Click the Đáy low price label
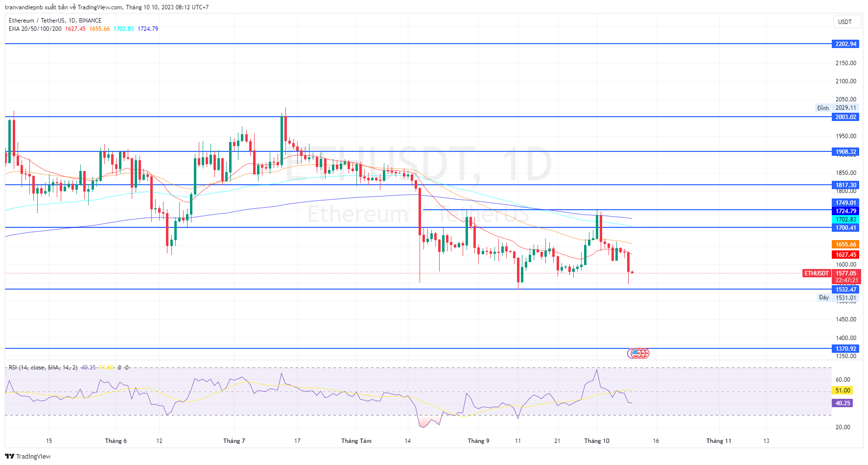The width and height of the screenshot is (868, 465). (824, 297)
